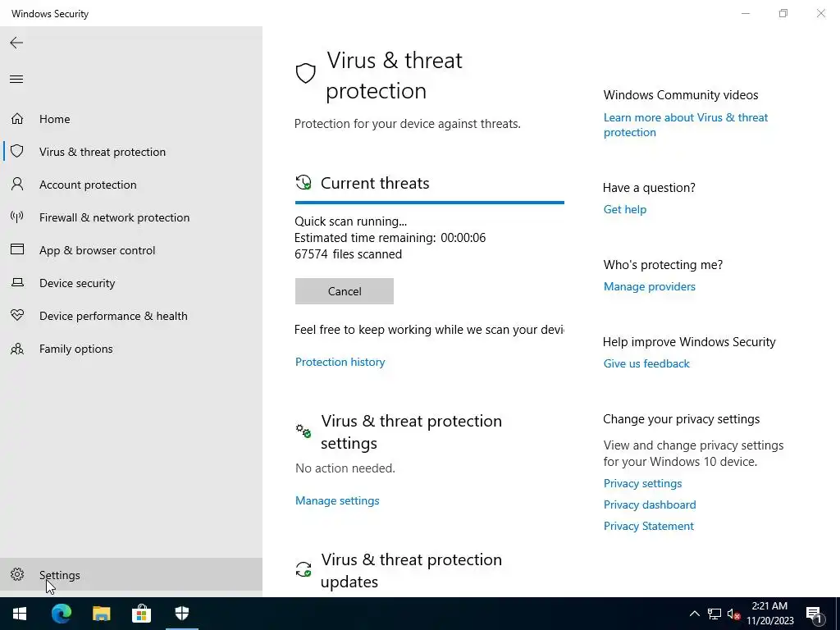This screenshot has height=630, width=840.
Task: Click the protection settings gears icon
Action: 304,431
